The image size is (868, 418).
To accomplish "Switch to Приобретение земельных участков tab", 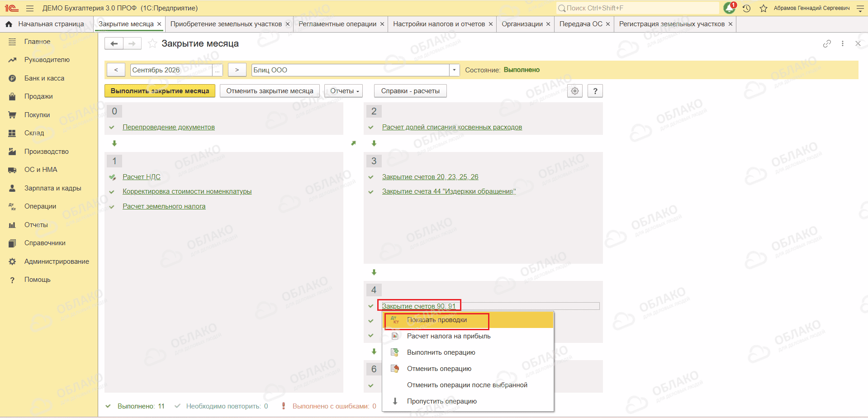I will pos(226,24).
